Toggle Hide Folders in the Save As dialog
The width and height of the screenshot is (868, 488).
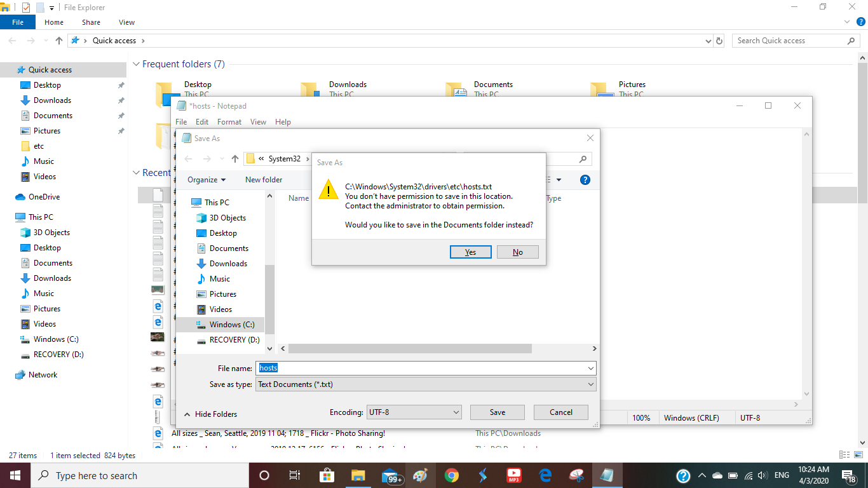click(210, 414)
